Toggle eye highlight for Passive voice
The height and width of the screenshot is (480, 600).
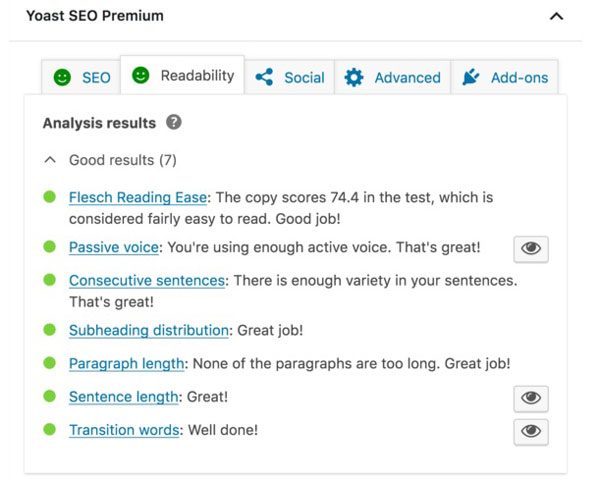(531, 249)
